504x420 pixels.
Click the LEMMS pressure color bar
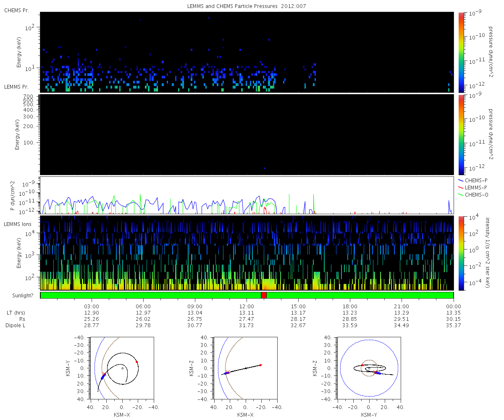click(x=461, y=134)
